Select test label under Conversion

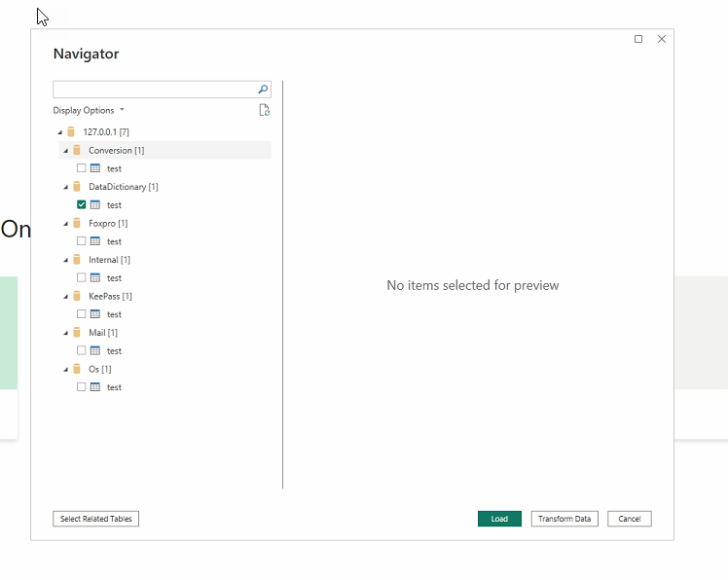[114, 168]
